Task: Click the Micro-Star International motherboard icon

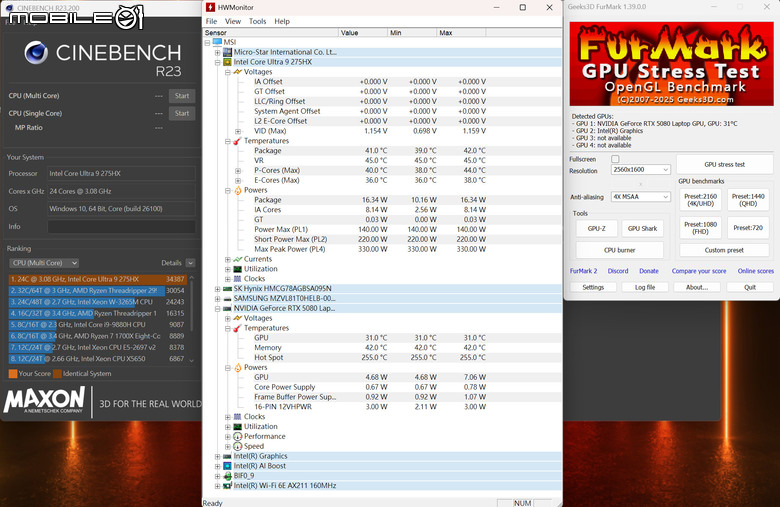Action: 227,52
